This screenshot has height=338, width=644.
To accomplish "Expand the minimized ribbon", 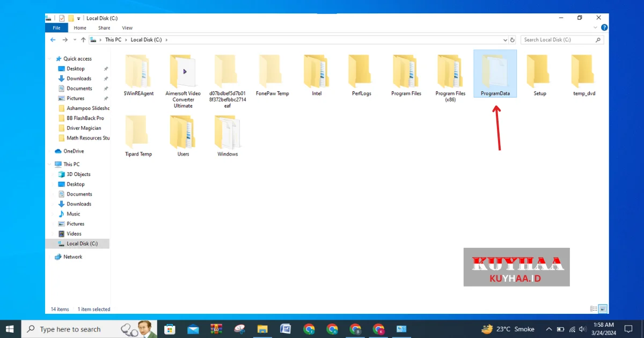I will point(596,28).
